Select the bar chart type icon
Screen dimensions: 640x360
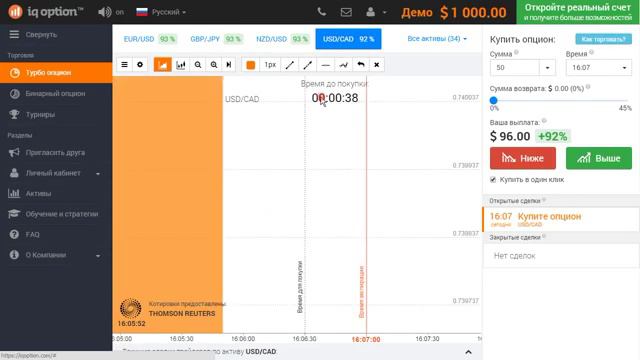point(180,64)
